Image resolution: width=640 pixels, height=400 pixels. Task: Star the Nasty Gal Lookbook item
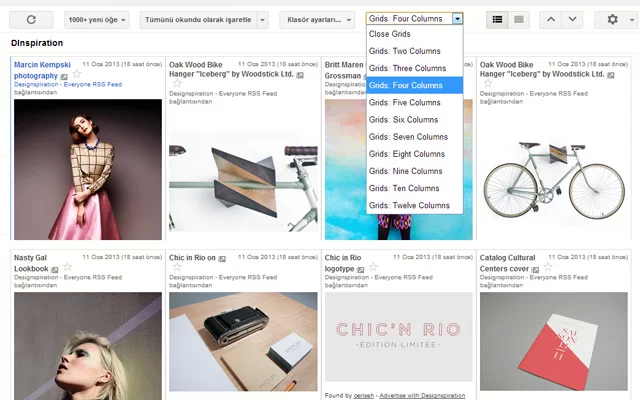[x=67, y=269]
